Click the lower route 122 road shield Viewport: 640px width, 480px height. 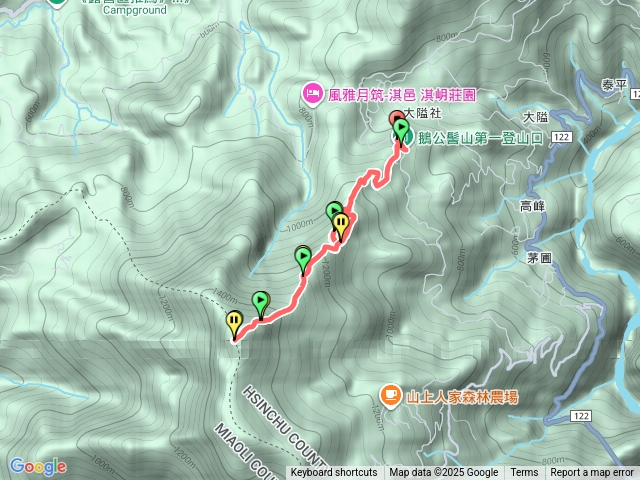581,416
